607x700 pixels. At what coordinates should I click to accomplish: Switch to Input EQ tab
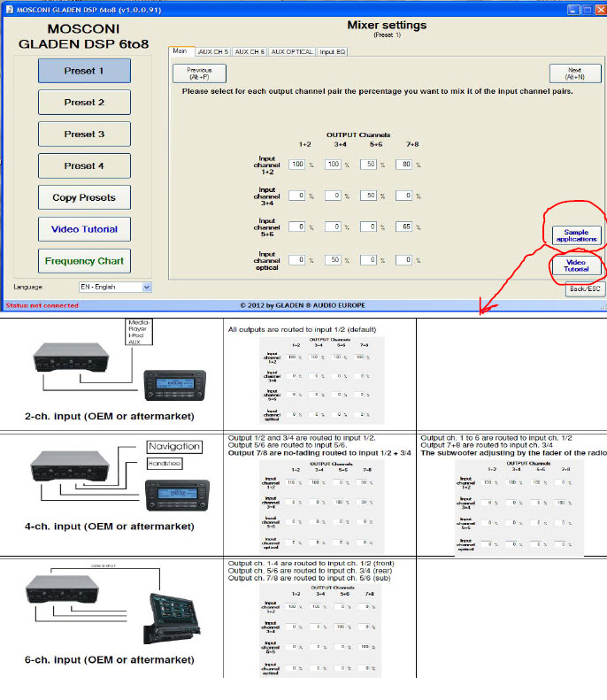(333, 52)
